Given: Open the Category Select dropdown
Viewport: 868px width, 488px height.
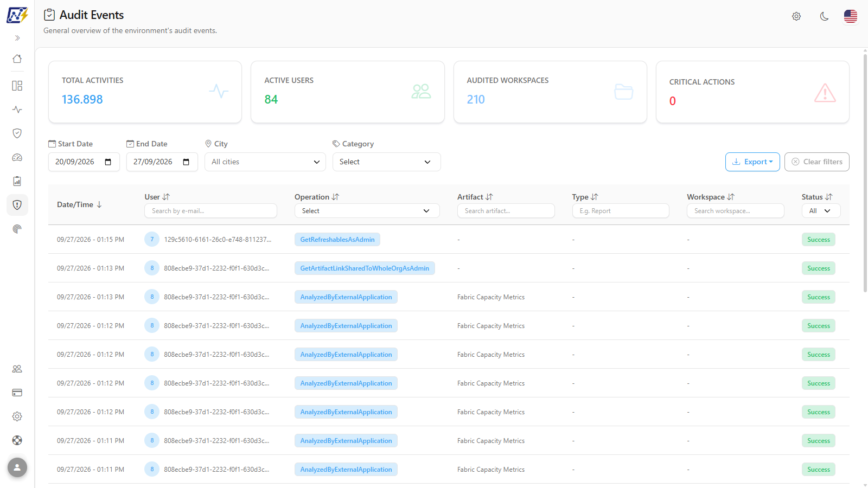Looking at the screenshot, I should (387, 162).
